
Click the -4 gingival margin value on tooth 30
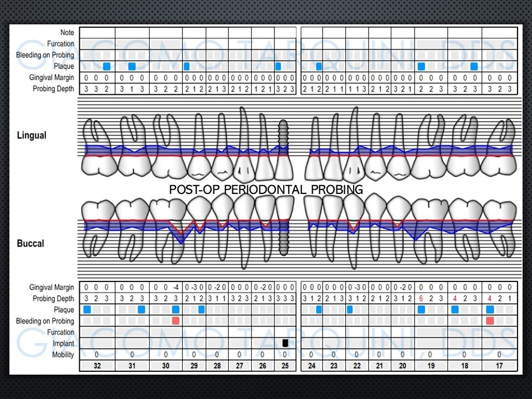[176, 288]
